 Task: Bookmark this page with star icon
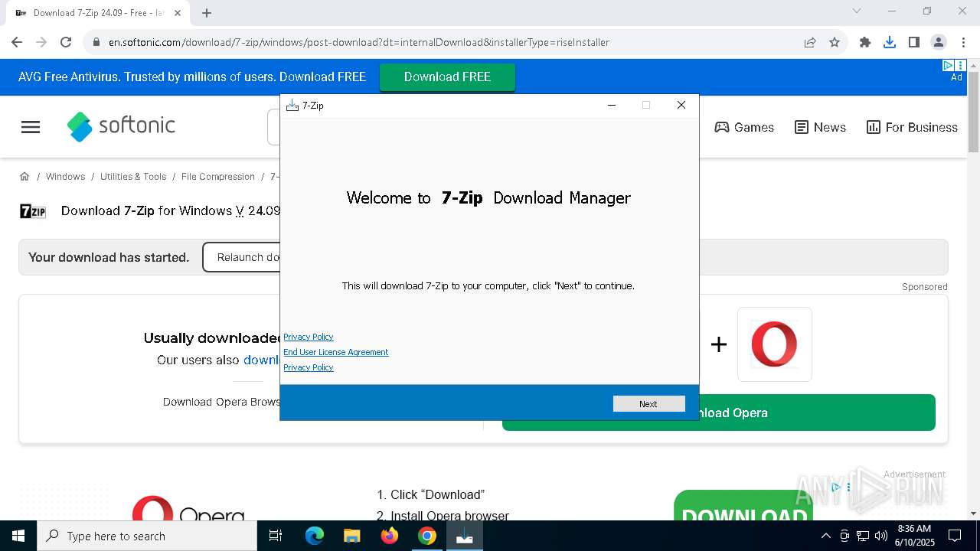[x=835, y=42]
